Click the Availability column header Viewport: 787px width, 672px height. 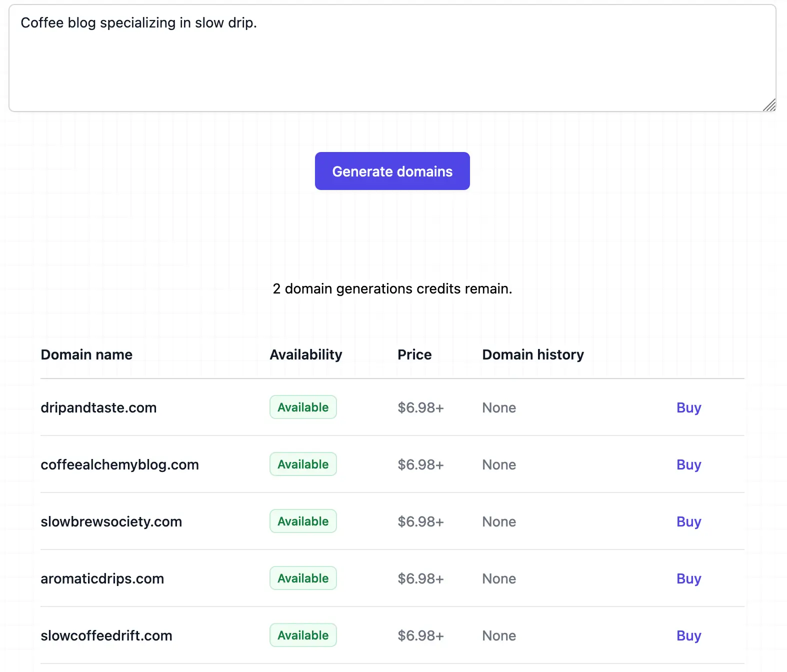[305, 354]
